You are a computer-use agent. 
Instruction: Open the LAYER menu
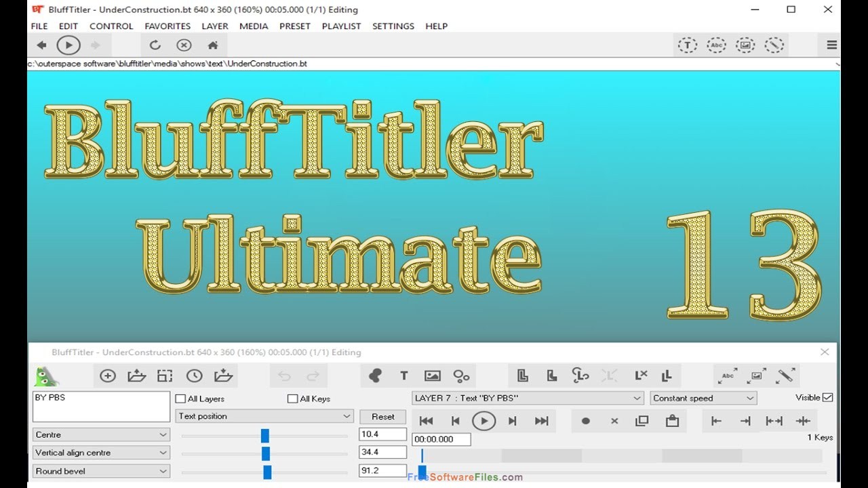point(215,26)
